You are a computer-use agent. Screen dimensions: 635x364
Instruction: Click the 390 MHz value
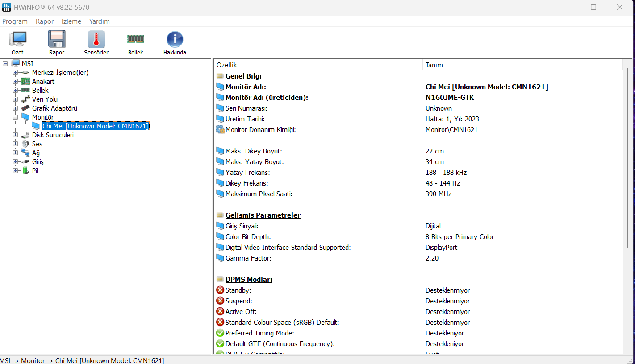point(439,194)
